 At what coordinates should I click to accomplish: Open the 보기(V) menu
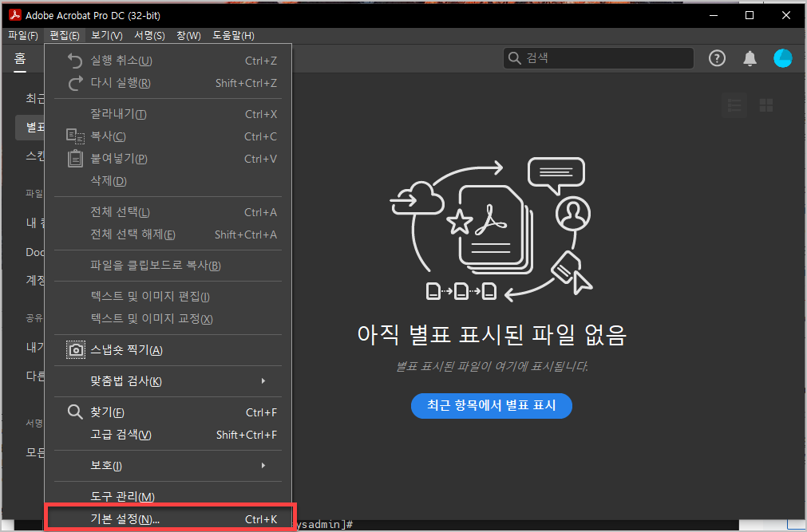pos(106,36)
